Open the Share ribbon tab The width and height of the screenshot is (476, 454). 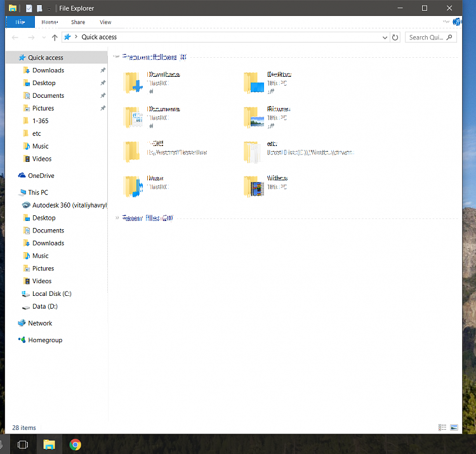point(78,22)
